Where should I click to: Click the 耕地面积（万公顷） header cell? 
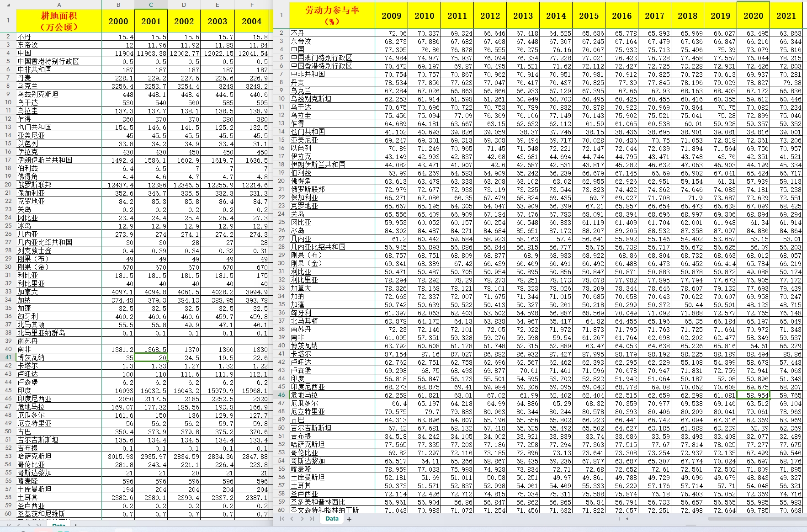(59, 21)
